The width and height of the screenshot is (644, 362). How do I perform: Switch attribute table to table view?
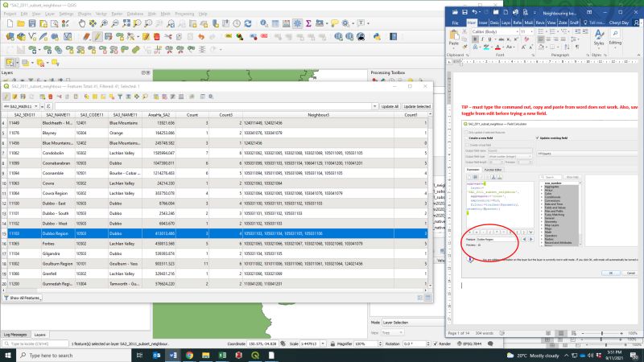pos(428,298)
